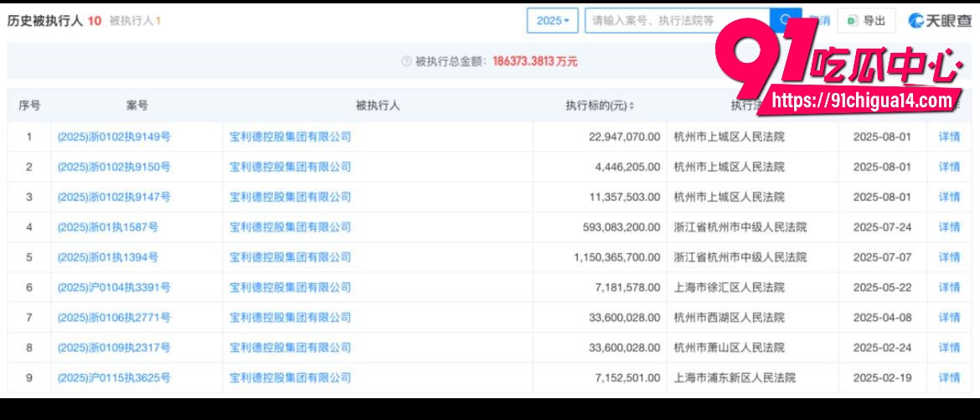
Task: Click the total 186373.3813万元
Action: (535, 61)
